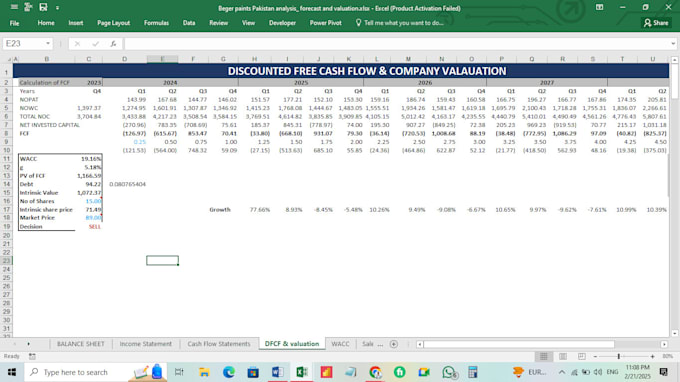Click the Save icon in Quick Access Toolbar

click(x=43, y=7)
